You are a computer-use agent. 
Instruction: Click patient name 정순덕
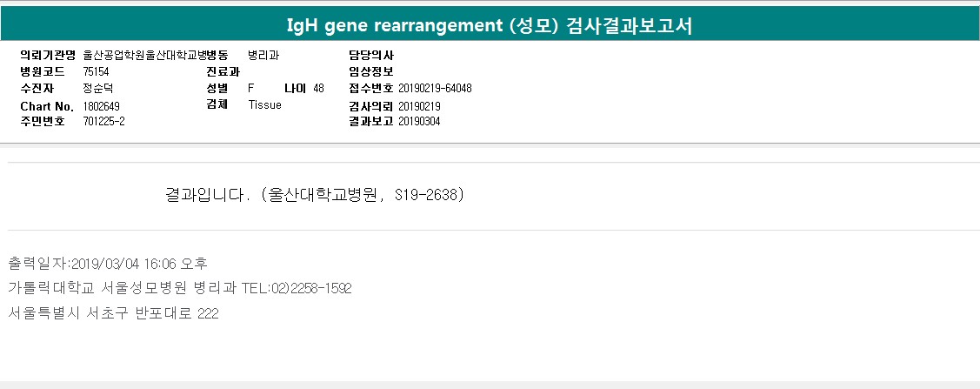(x=98, y=88)
